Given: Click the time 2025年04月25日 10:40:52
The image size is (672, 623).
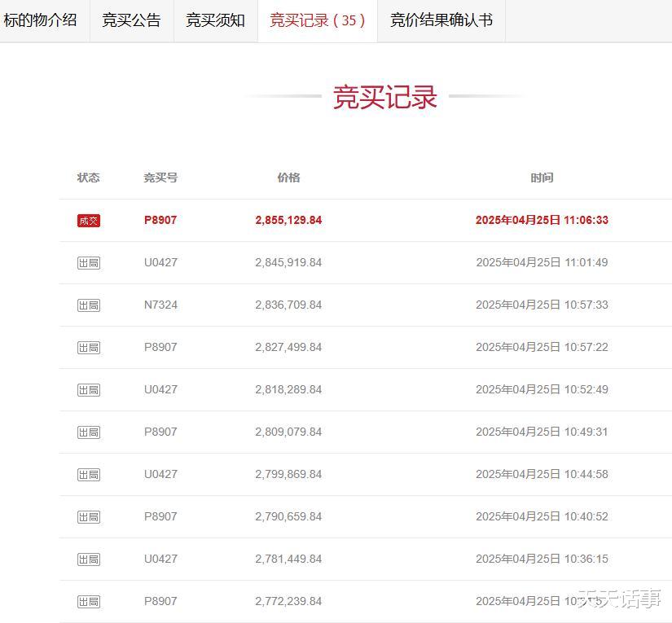Looking at the screenshot, I should pos(542,517).
